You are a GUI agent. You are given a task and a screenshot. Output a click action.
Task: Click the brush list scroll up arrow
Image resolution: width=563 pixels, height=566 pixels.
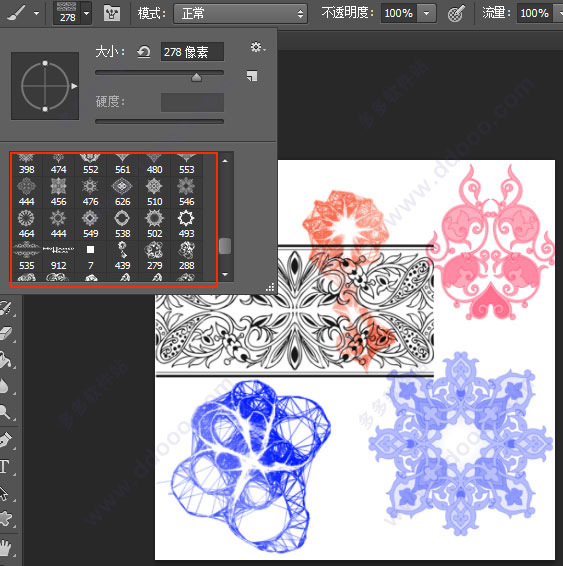click(x=225, y=161)
